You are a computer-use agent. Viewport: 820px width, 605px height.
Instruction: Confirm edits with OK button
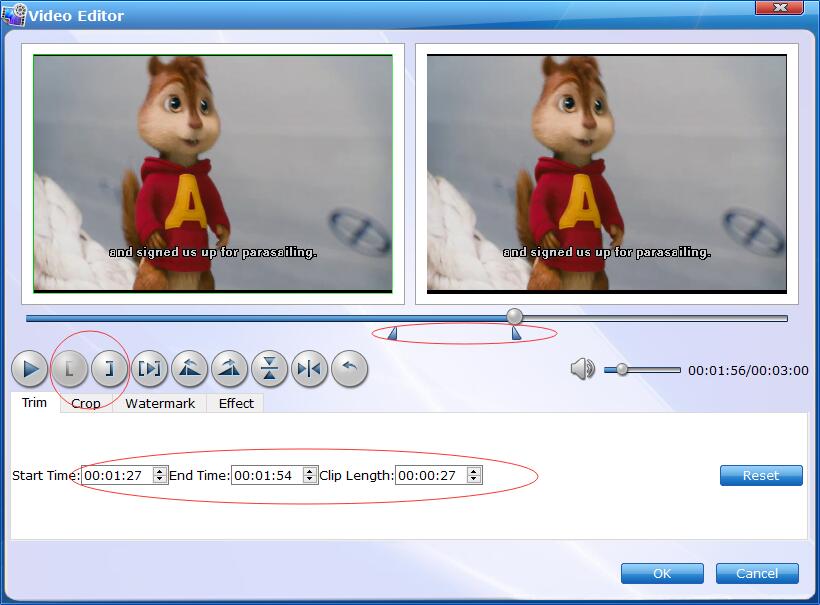(x=662, y=573)
